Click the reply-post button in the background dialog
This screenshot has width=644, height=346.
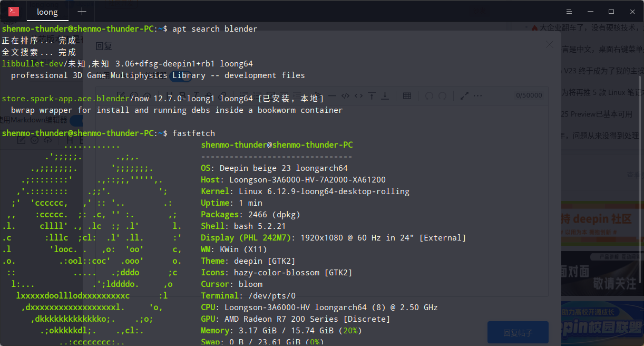[518, 333]
